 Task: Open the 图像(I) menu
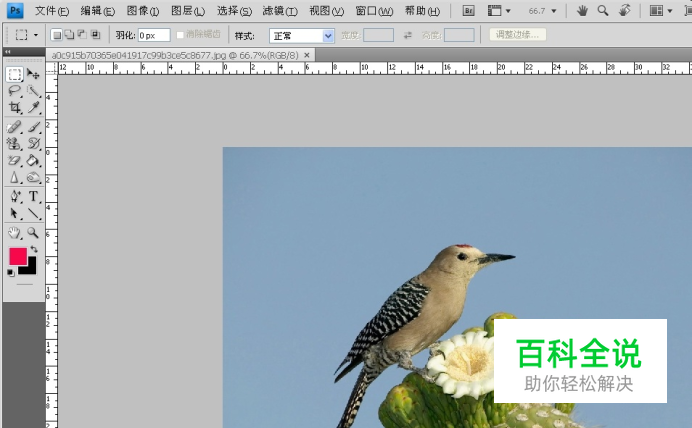143,11
